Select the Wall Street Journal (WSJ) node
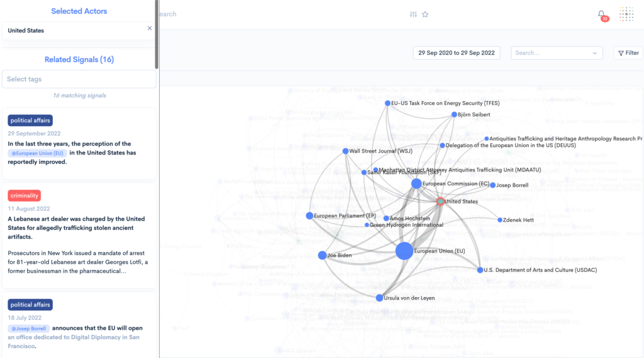The image size is (644, 358). click(345, 151)
